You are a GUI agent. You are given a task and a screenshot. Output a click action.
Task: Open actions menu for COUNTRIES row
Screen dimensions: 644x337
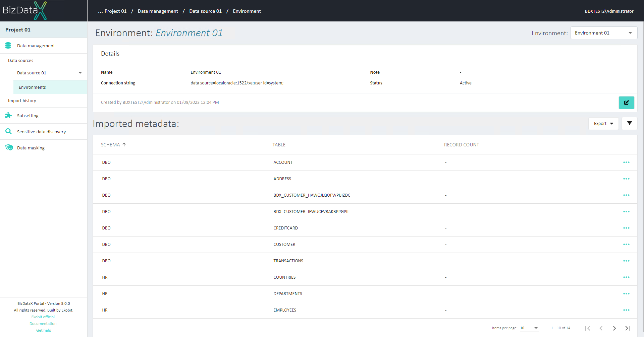pos(626,277)
